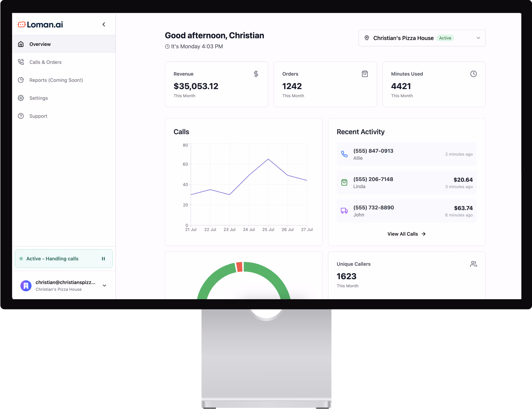
Task: Click the 27 Jul axis label
Action: tap(307, 230)
